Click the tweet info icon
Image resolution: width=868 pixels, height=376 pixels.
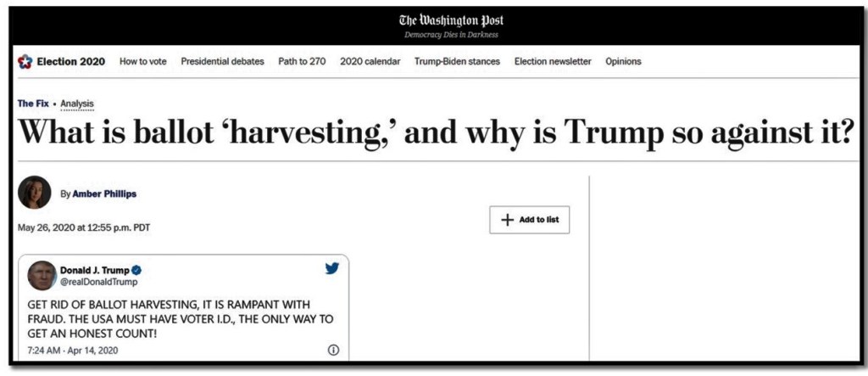click(x=333, y=350)
